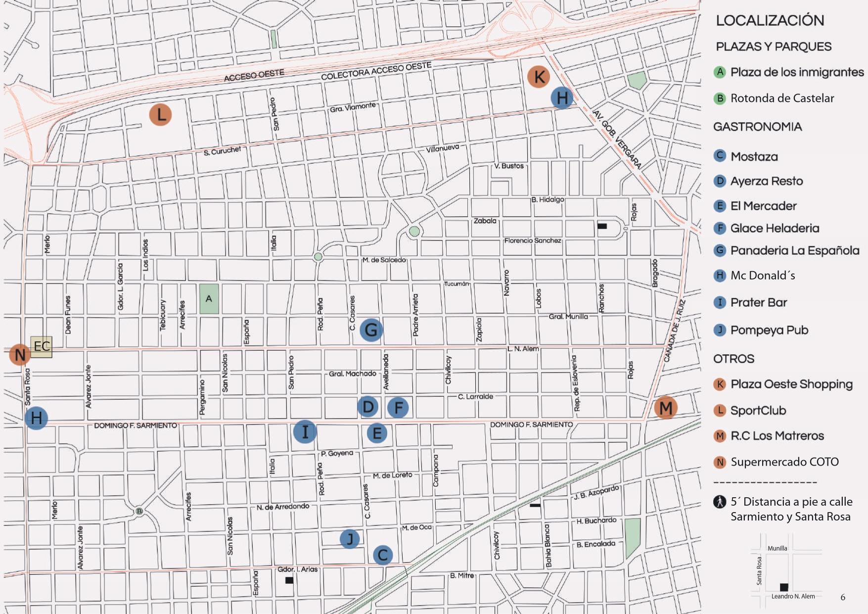Image resolution: width=868 pixels, height=614 pixels.
Task: Click the 'Mc Donald´s' legend label
Action: (763, 275)
